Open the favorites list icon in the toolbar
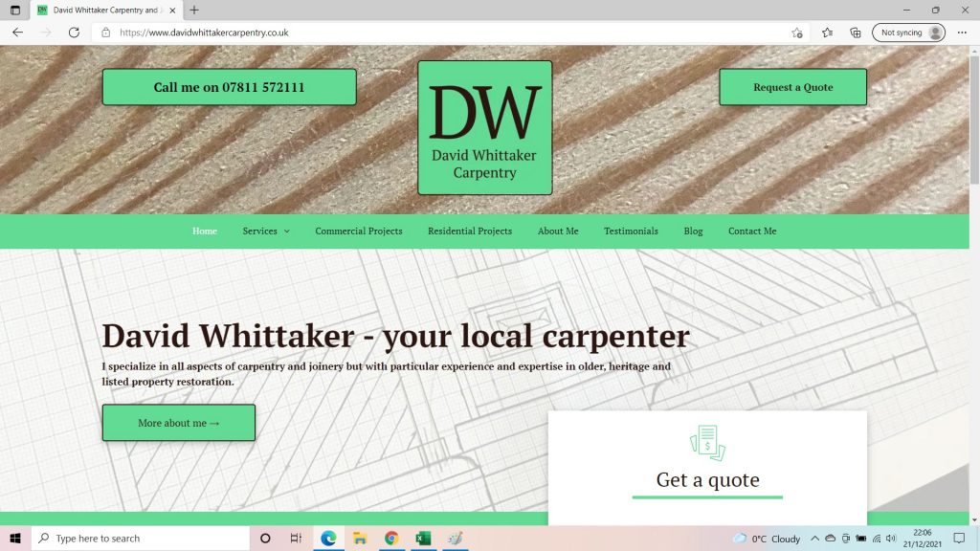980x551 pixels. [x=826, y=32]
